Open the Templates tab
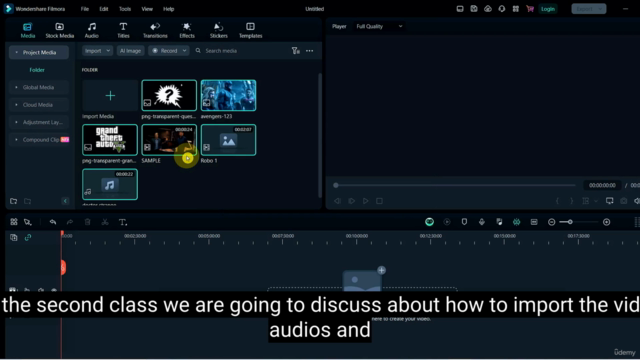Viewport: 640px width, 360px height. (x=251, y=31)
